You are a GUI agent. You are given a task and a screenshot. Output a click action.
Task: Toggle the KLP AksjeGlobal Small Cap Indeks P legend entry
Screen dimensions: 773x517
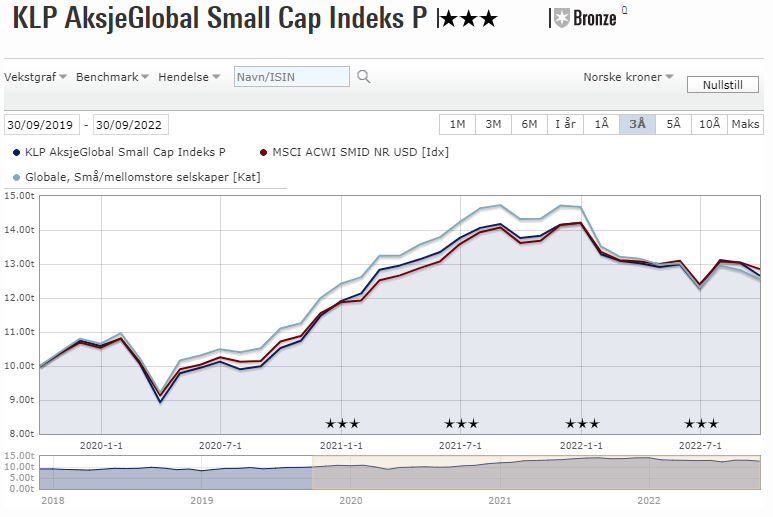(119, 152)
